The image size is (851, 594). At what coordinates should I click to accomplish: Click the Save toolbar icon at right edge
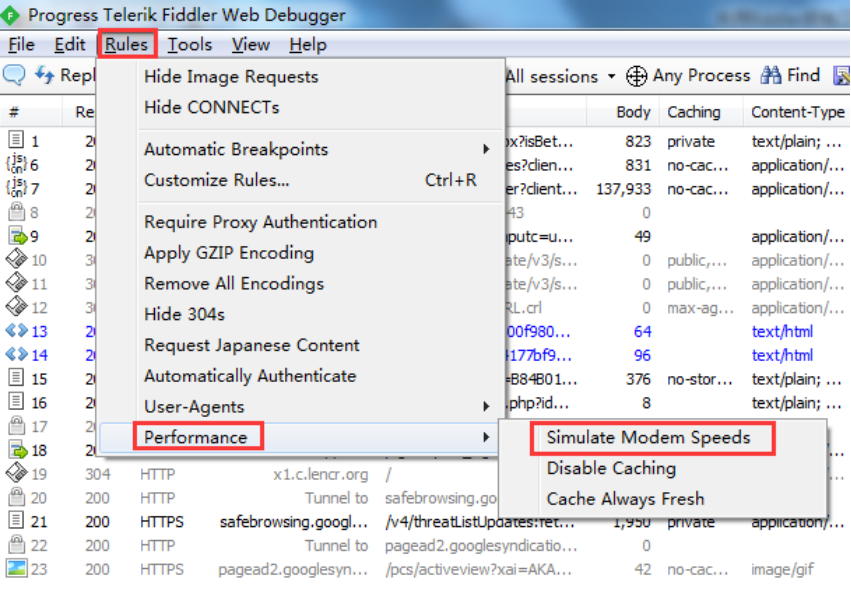842,76
